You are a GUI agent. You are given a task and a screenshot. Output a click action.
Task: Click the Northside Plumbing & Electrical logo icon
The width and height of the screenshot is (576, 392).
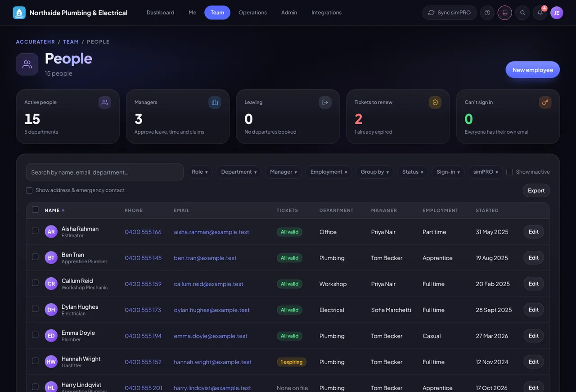click(19, 13)
